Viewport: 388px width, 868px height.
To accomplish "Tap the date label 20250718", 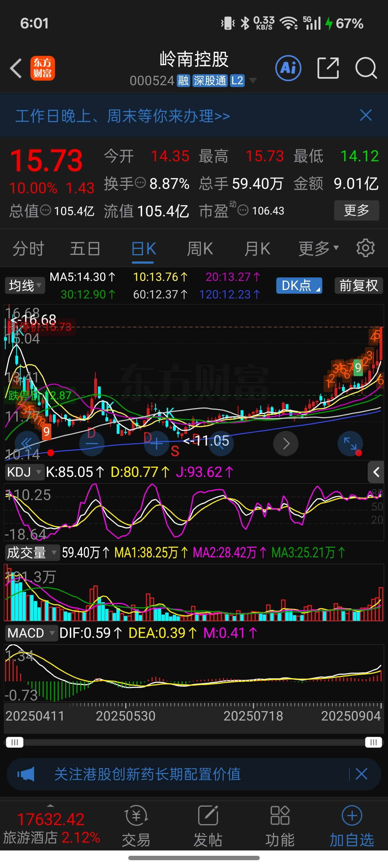I will coord(253,716).
